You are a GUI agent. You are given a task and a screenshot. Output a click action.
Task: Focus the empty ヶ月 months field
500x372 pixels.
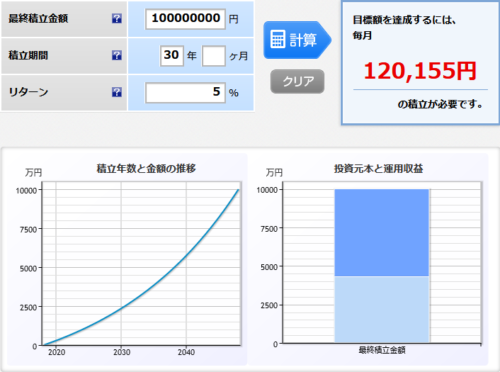pos(214,56)
